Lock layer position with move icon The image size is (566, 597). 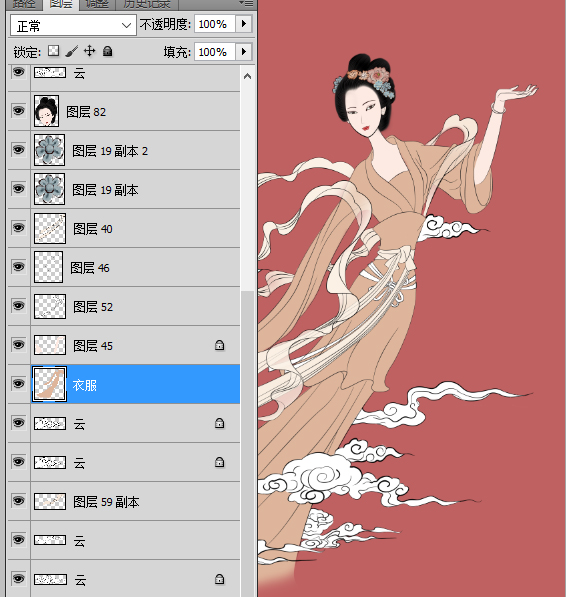89,51
